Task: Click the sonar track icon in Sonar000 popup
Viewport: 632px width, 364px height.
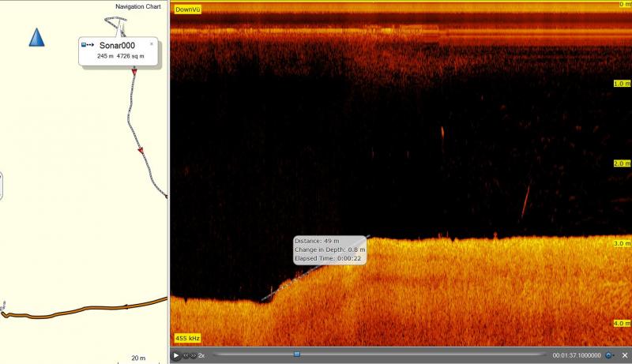Action: click(x=88, y=46)
